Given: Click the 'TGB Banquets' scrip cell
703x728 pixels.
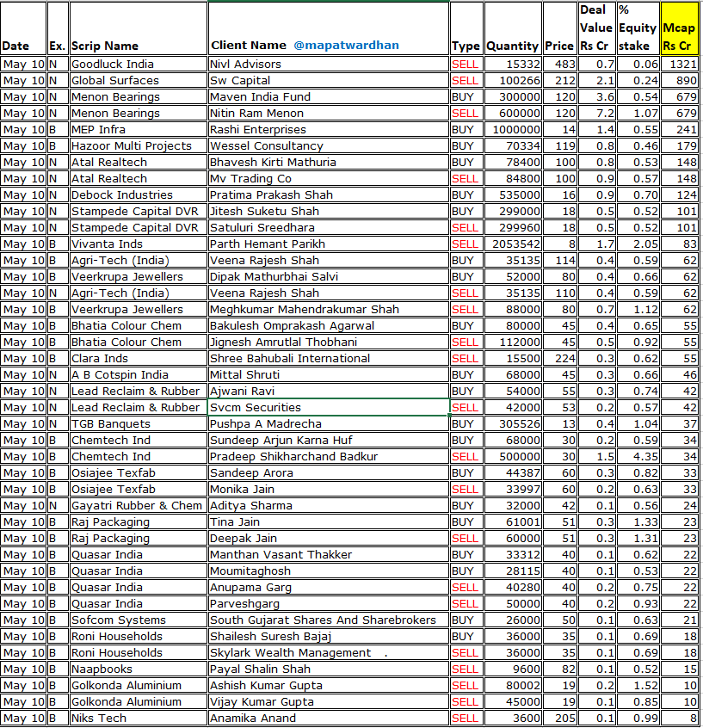Looking at the screenshot, I should pos(139,424).
